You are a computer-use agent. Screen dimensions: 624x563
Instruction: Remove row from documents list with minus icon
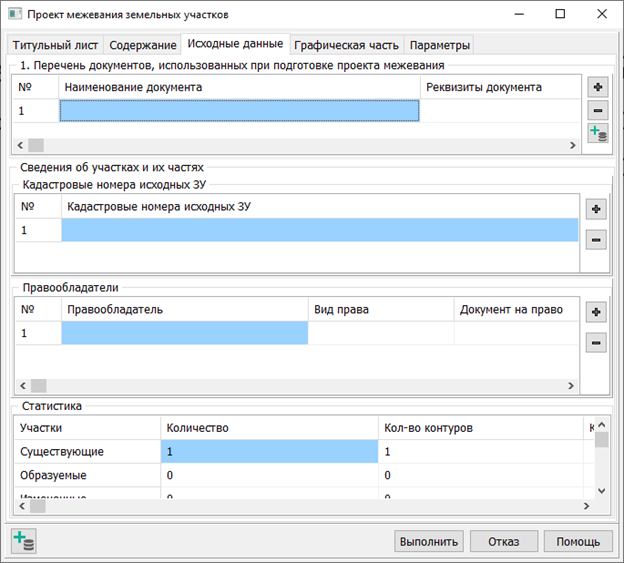[597, 111]
